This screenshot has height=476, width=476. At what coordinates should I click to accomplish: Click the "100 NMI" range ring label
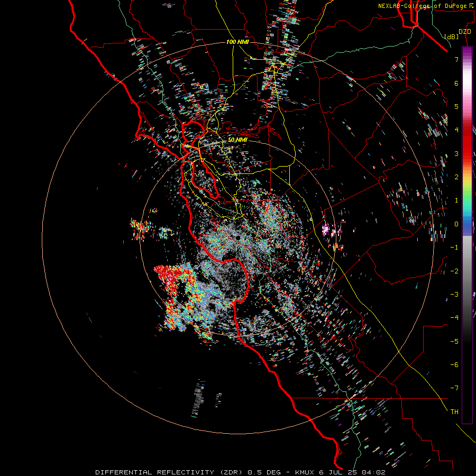237,42
